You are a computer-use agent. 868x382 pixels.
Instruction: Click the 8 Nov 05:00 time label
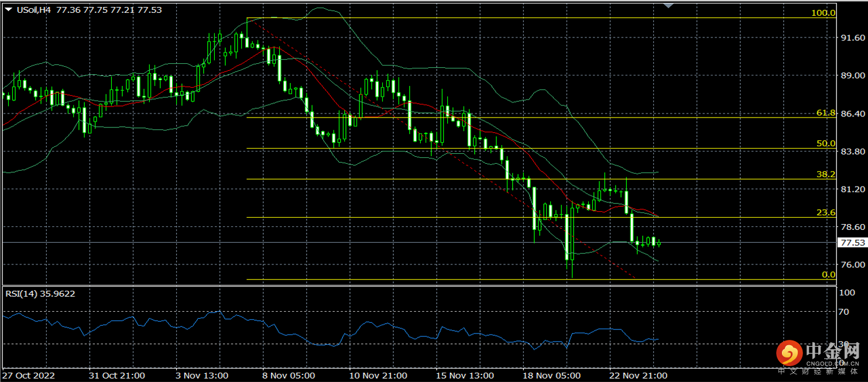pyautogui.click(x=288, y=375)
